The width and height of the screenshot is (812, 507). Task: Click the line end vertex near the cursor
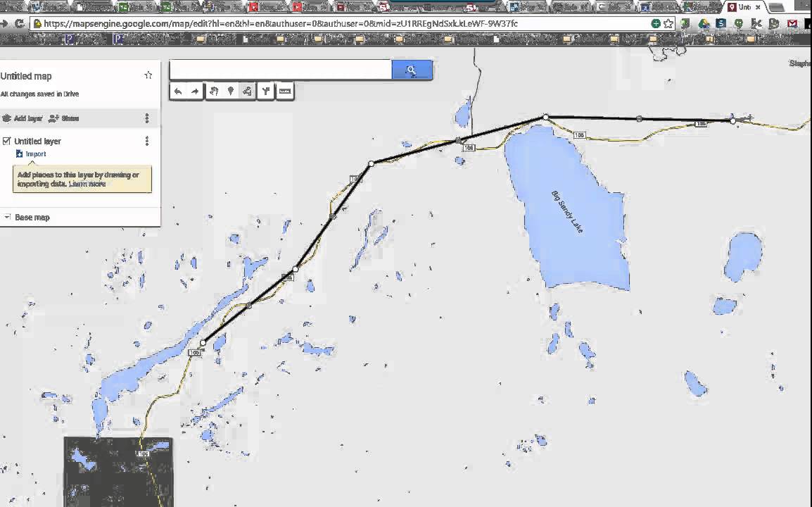point(732,120)
